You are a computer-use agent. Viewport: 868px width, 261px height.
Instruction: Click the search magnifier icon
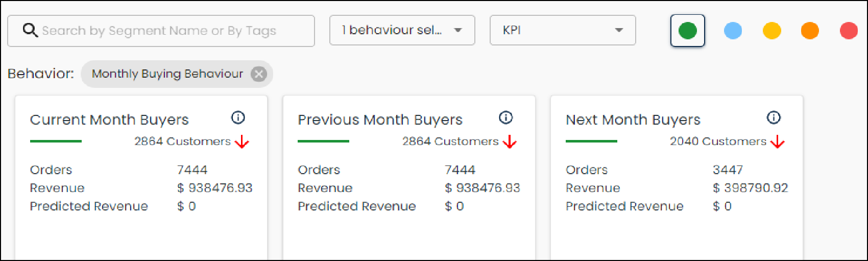coord(31,31)
